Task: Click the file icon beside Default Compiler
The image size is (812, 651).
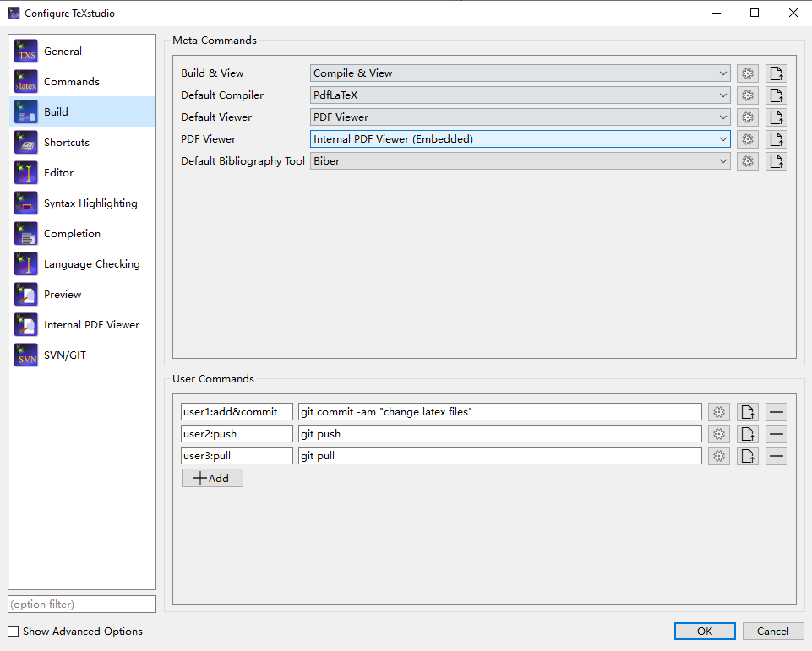Action: coord(777,95)
